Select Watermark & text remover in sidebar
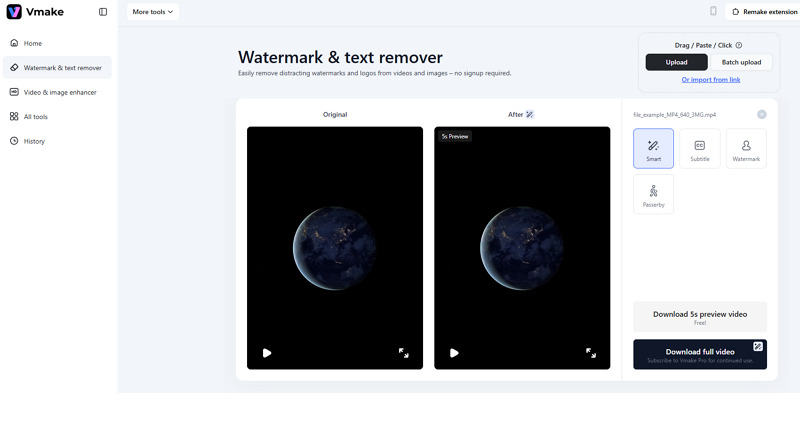This screenshot has width=800, height=446. click(x=57, y=67)
